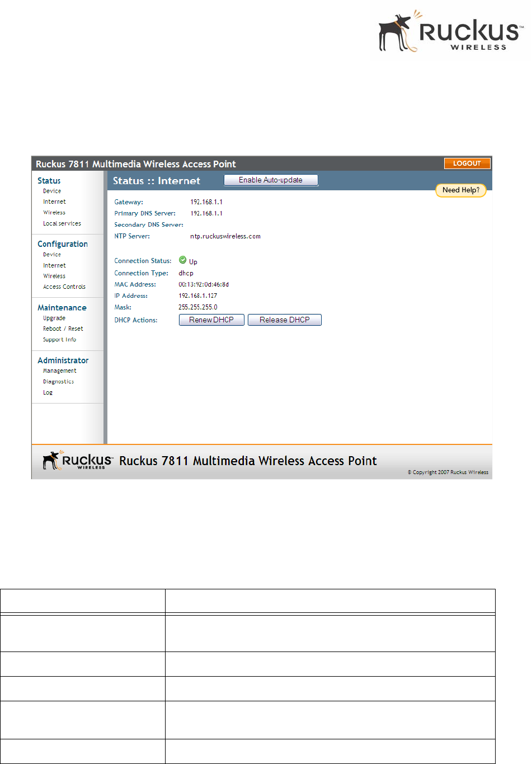Click the Secondary DNS Server label
This screenshot has width=532, height=764.
coord(149,224)
